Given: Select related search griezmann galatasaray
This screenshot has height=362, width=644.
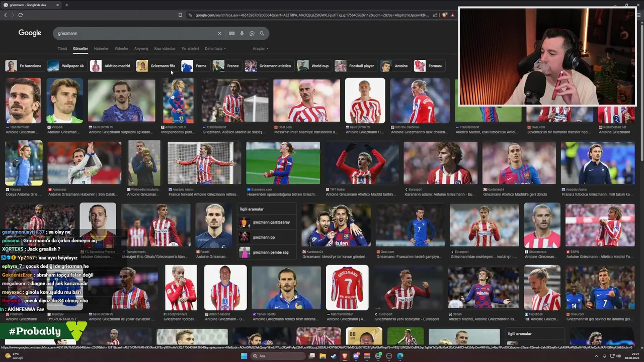Looking at the screenshot, I should click(x=267, y=222).
